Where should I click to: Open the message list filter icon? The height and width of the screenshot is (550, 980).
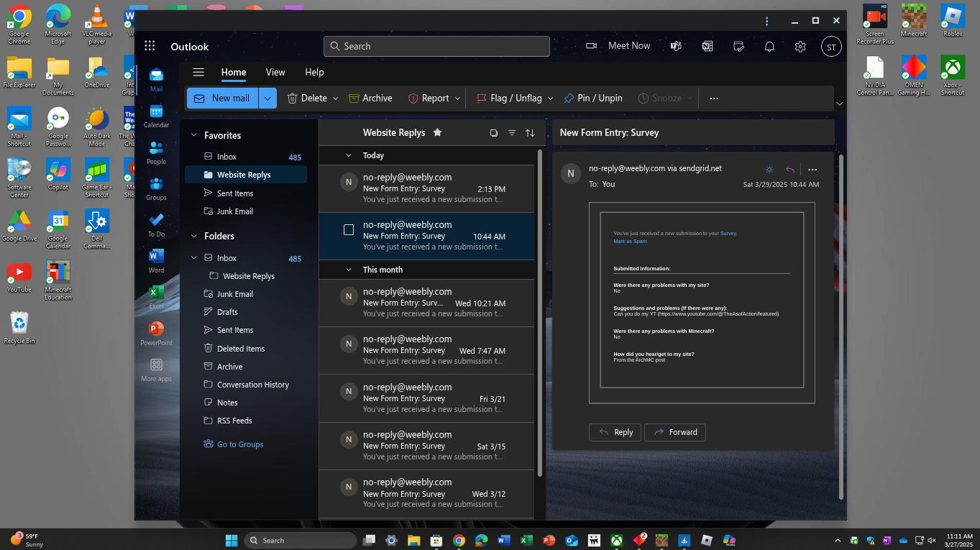click(x=512, y=133)
